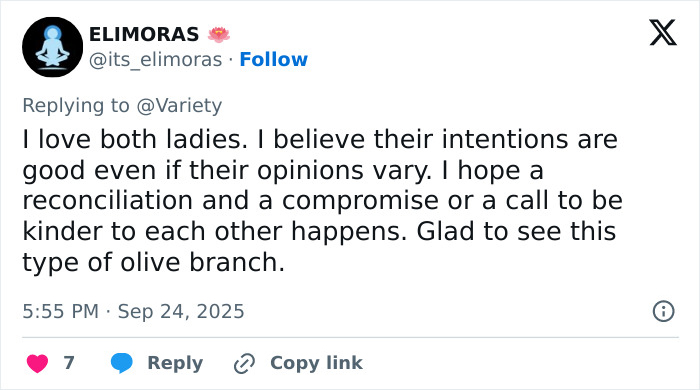Click the pink lotus emoji
The width and height of the screenshot is (700, 390).
coord(219,34)
